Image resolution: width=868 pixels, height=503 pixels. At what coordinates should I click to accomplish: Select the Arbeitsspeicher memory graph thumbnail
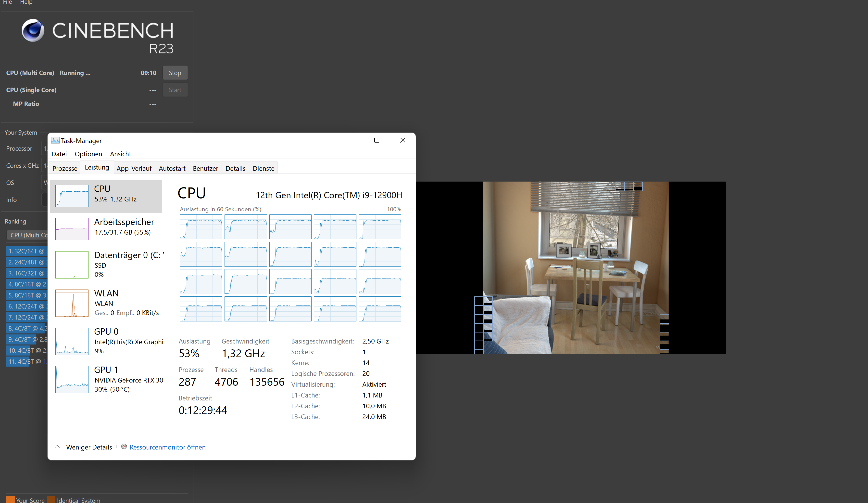[72, 229]
